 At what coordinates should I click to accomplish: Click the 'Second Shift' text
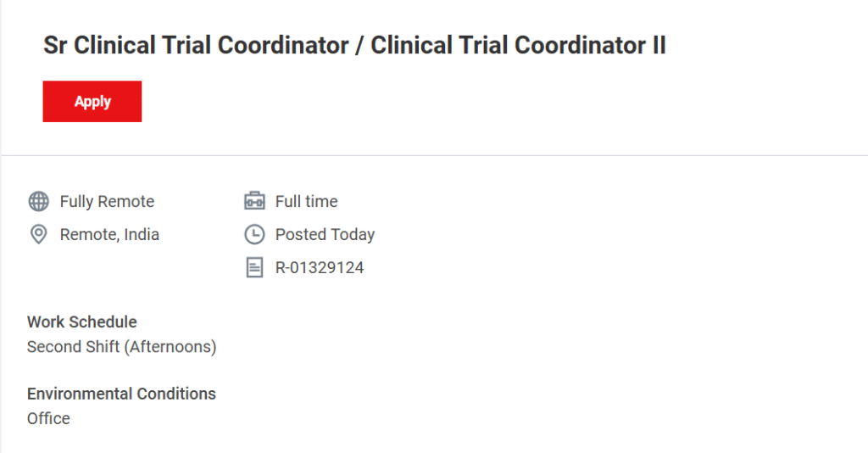tap(73, 346)
